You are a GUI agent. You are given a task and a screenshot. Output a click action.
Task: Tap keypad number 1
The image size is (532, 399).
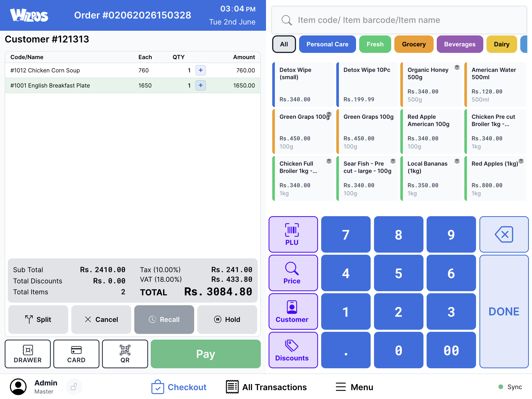346,311
